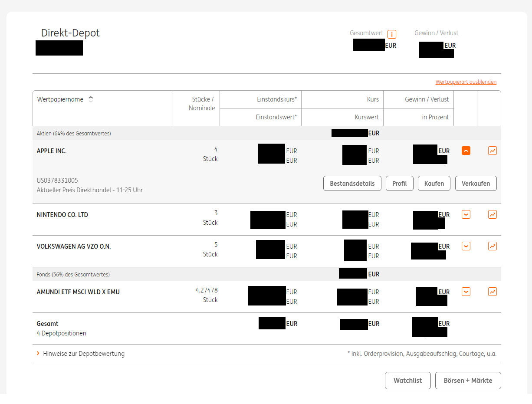Click Wertpapierart ausblenden link
532x404 pixels.
tap(466, 82)
